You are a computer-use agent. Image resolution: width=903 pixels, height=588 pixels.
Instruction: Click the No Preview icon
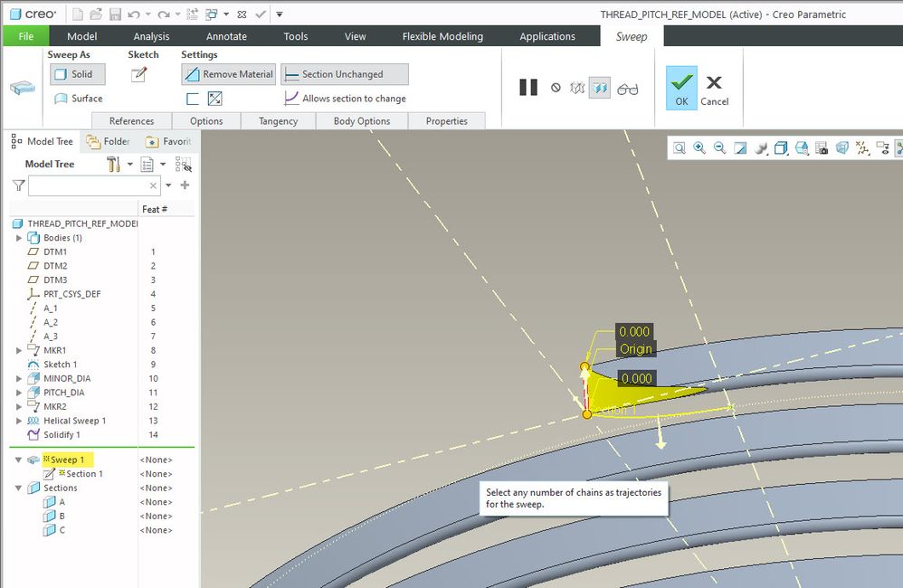click(x=556, y=88)
